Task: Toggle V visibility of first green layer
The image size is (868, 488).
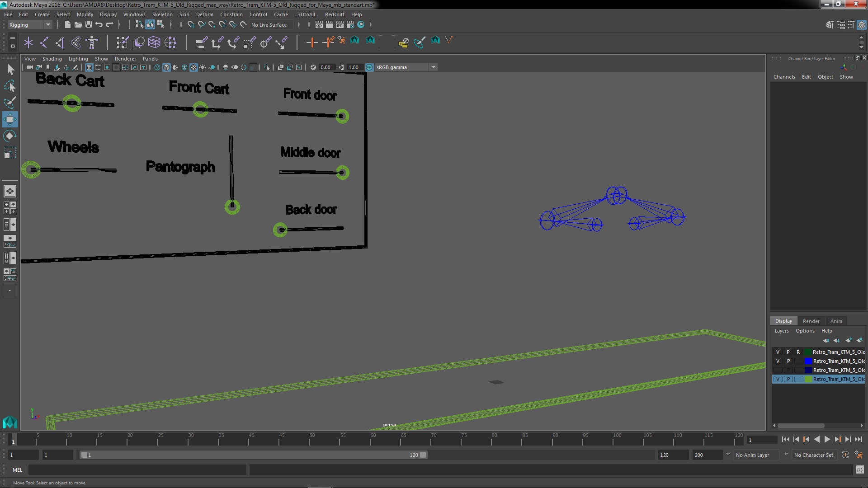Action: tap(778, 352)
